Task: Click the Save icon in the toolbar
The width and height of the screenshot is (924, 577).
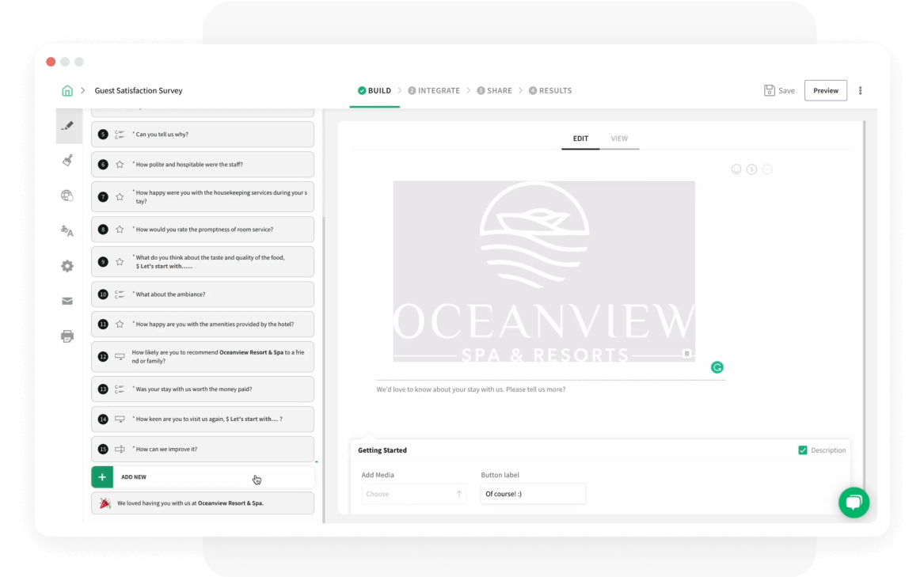Action: tap(769, 90)
